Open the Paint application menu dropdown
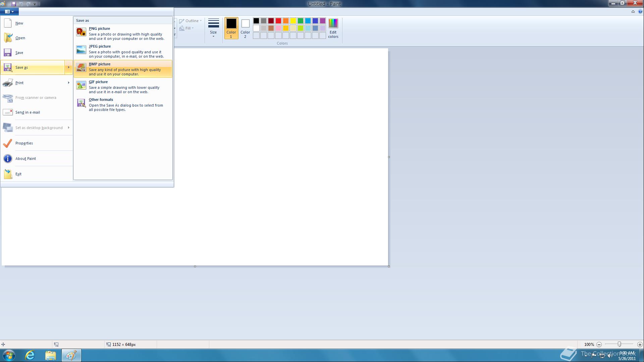 (x=9, y=11)
